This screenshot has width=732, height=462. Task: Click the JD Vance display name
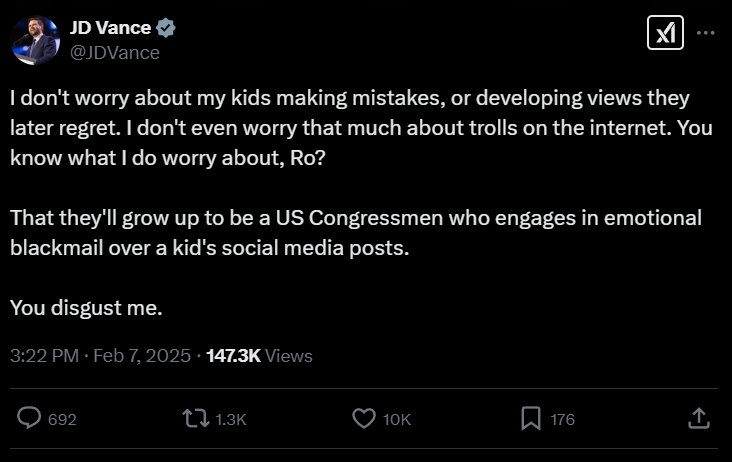(110, 28)
